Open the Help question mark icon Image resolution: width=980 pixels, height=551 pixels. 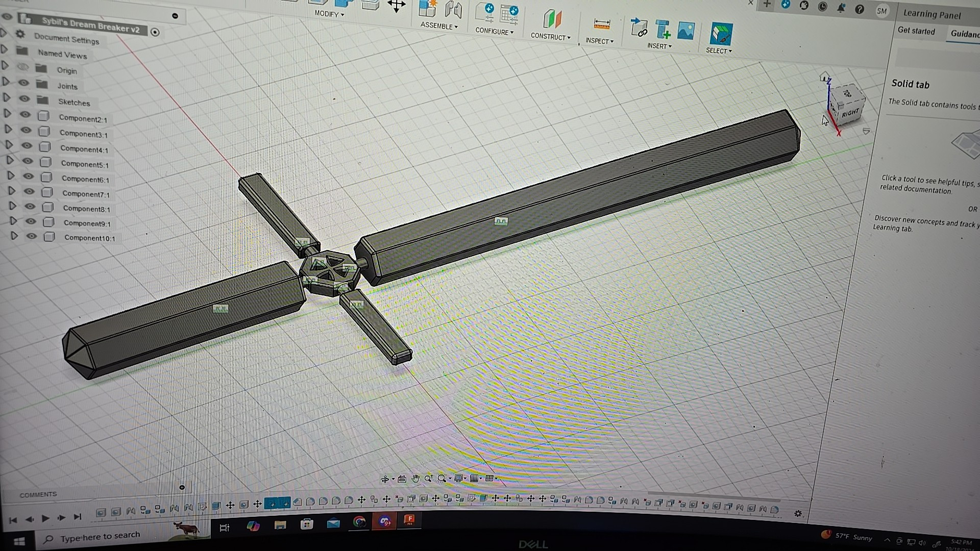point(860,9)
